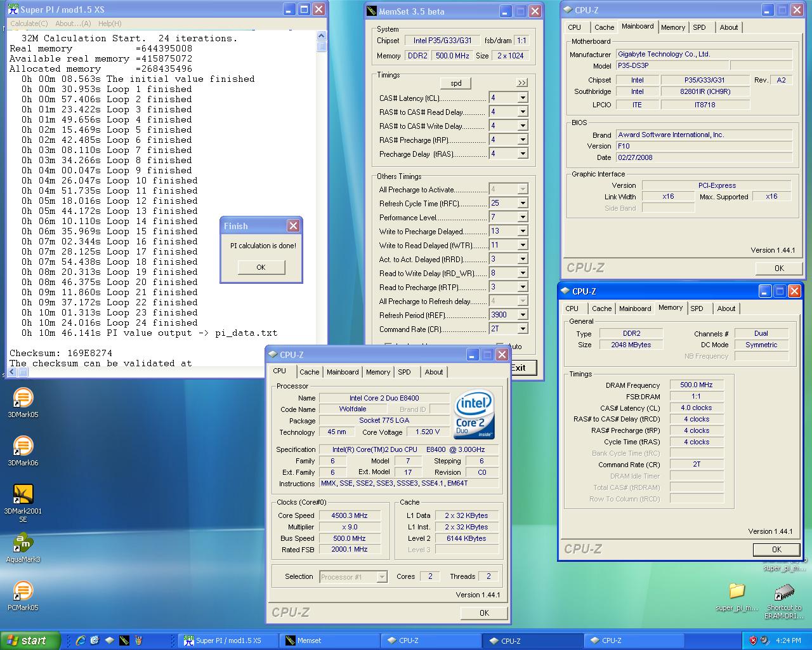
Task: Open About tab in the CPU-Z processor window
Action: point(434,372)
